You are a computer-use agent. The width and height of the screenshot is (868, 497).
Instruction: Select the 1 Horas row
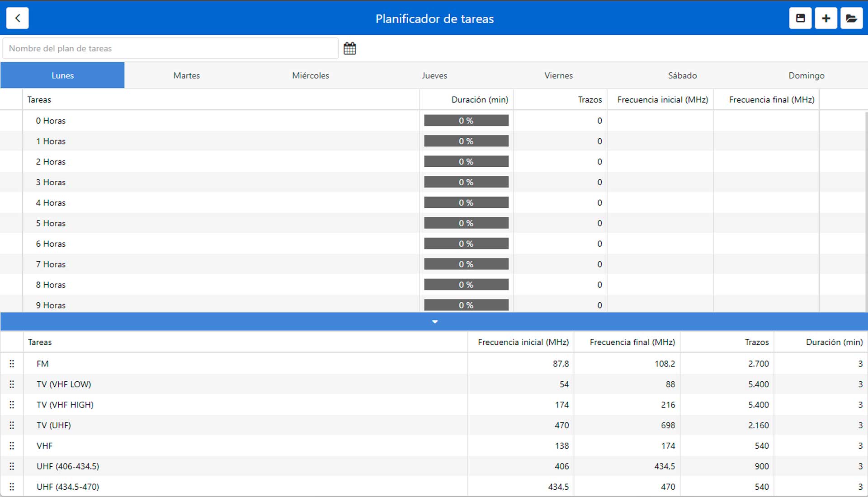point(433,141)
